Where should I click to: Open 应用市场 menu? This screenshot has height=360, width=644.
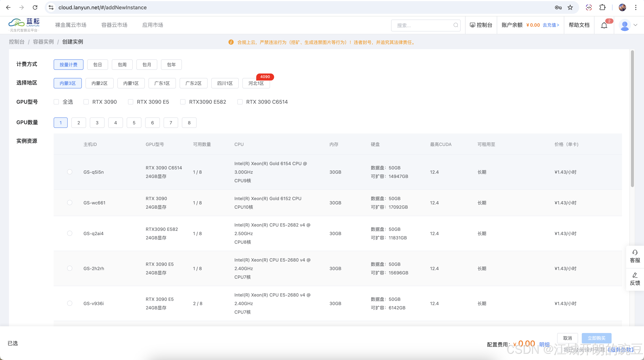152,25
